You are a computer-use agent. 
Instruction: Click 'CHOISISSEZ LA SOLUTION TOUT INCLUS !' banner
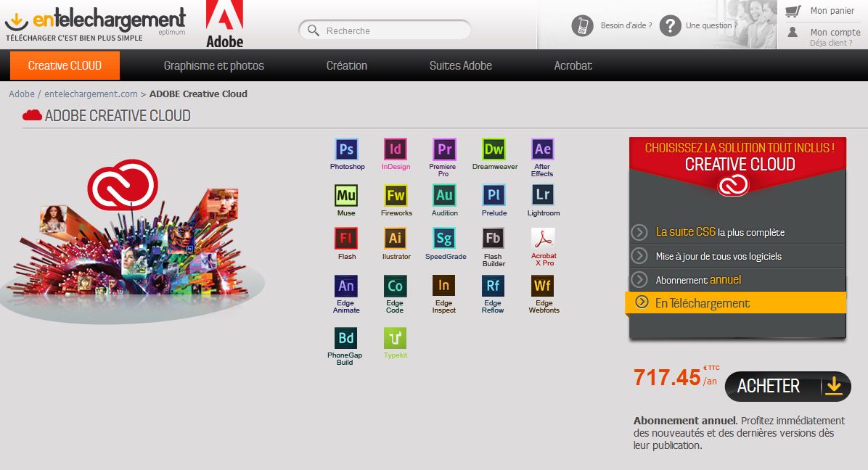tap(740, 148)
